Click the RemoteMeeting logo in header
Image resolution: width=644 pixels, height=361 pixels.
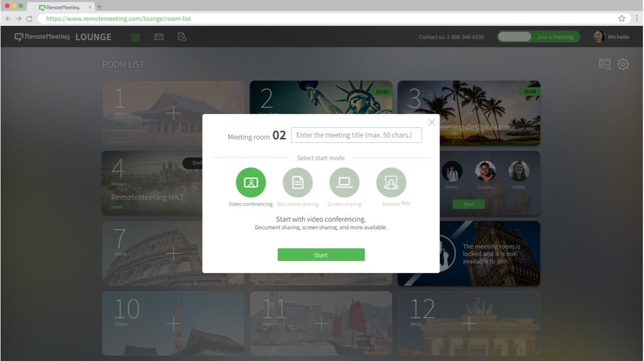pos(42,37)
